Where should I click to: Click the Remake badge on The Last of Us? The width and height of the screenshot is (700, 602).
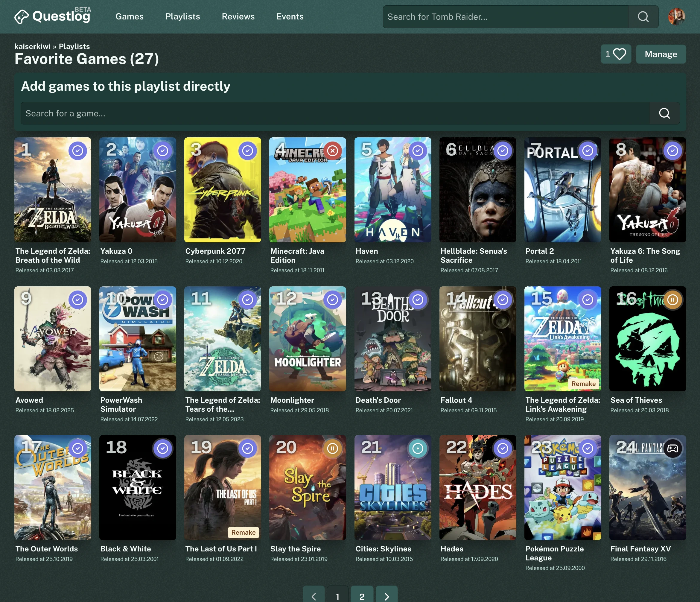pos(243,532)
